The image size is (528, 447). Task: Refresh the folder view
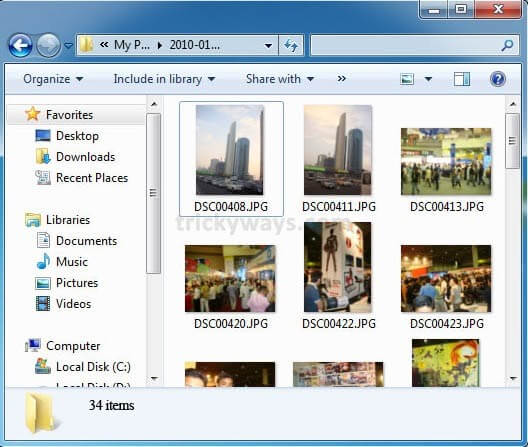[x=291, y=45]
